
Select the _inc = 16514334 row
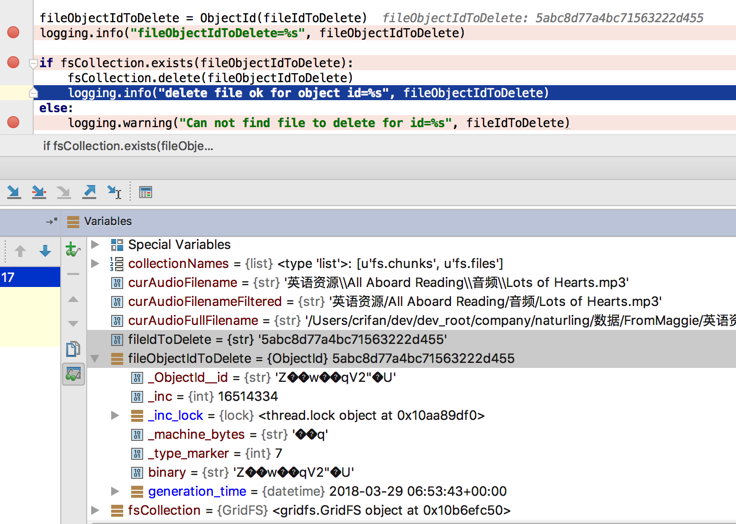coord(411,396)
